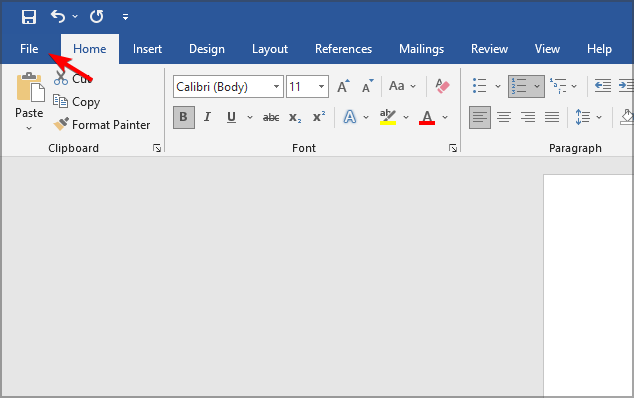The image size is (634, 398).
Task: Open the Font dialog box launcher
Action: [x=452, y=148]
